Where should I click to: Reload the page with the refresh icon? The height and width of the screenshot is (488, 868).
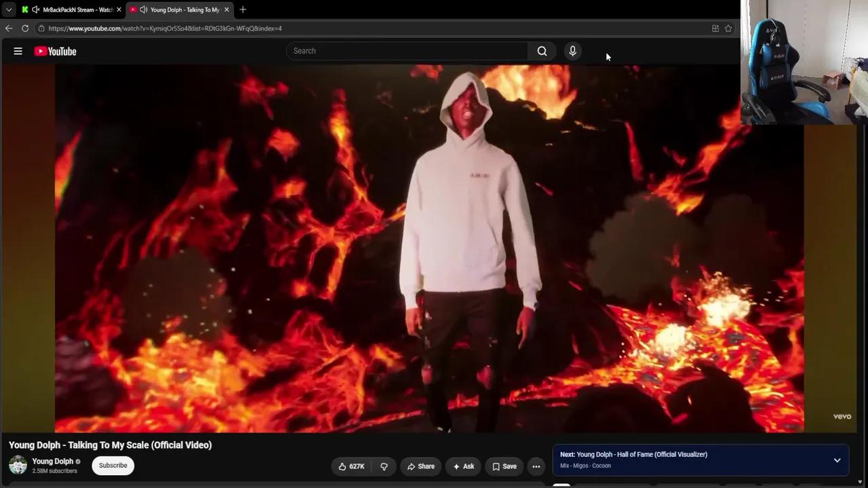coord(25,28)
